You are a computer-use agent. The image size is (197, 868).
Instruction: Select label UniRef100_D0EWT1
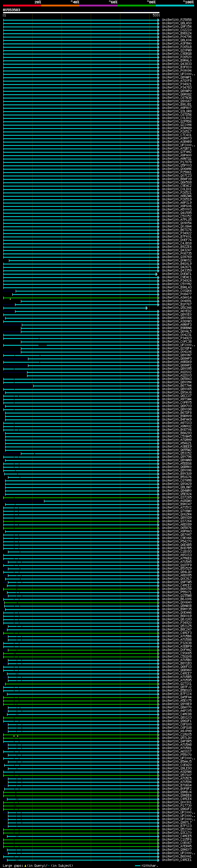click(x=176, y=274)
